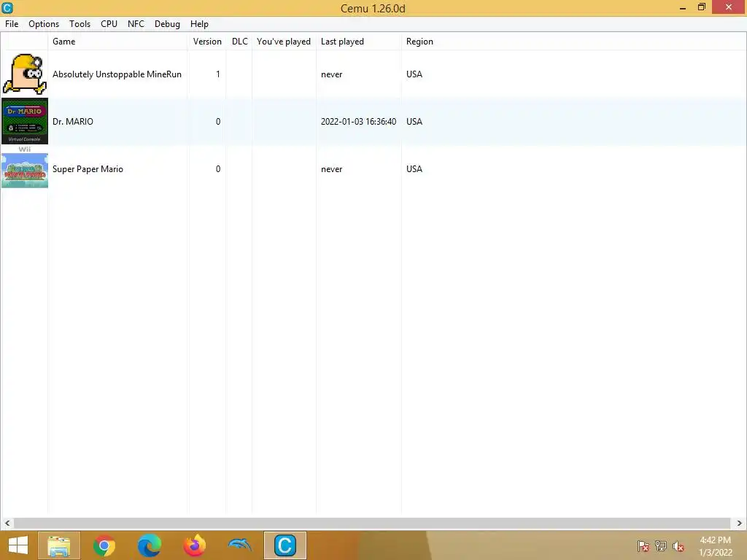Open the NFC menu

[136, 24]
